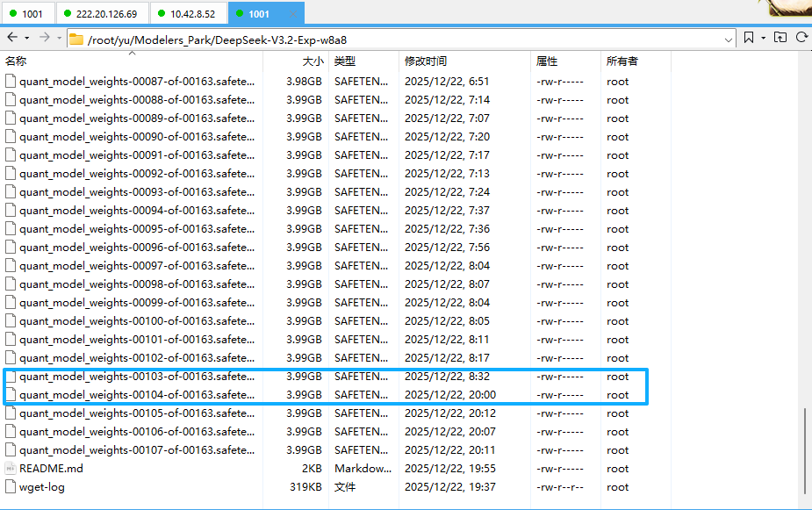The height and width of the screenshot is (510, 812).
Task: Select file quant_model_weights-00101-of-00163
Action: (137, 340)
